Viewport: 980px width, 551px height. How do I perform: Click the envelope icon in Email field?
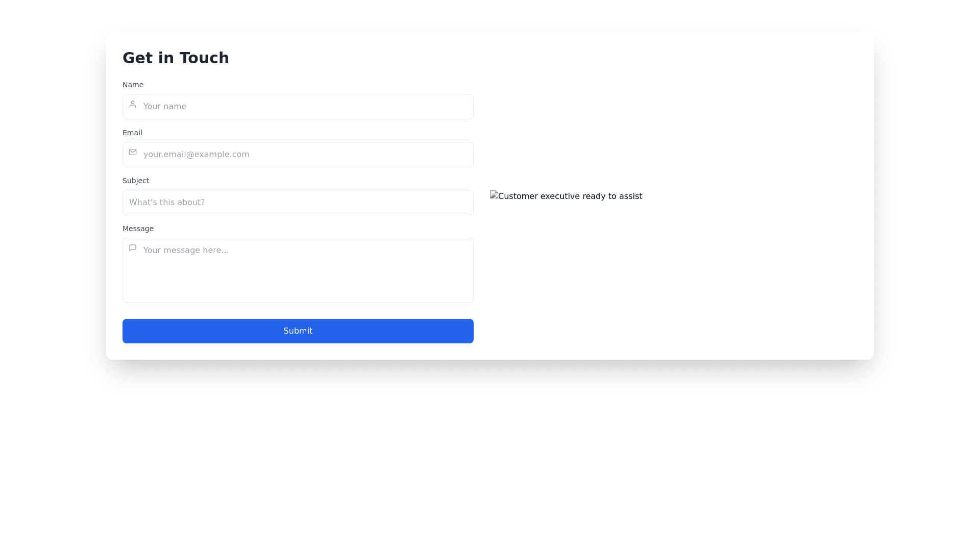[133, 152]
